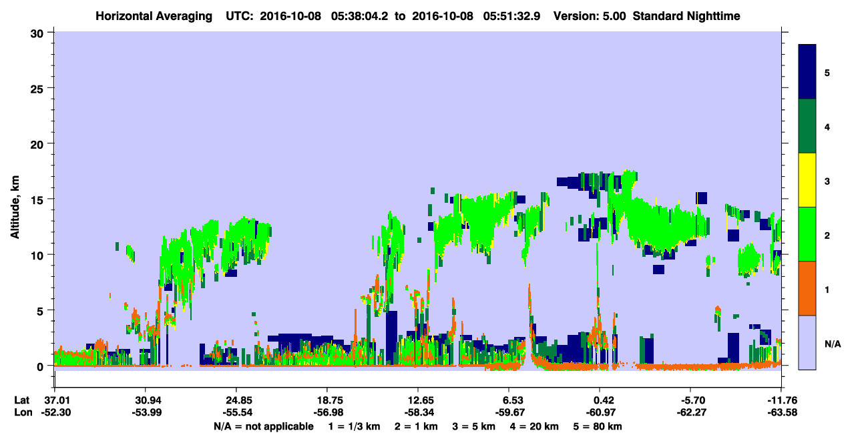Click the legend text 'N/A = not applicable'
Viewport: 868px width, 445px height.
263,426
